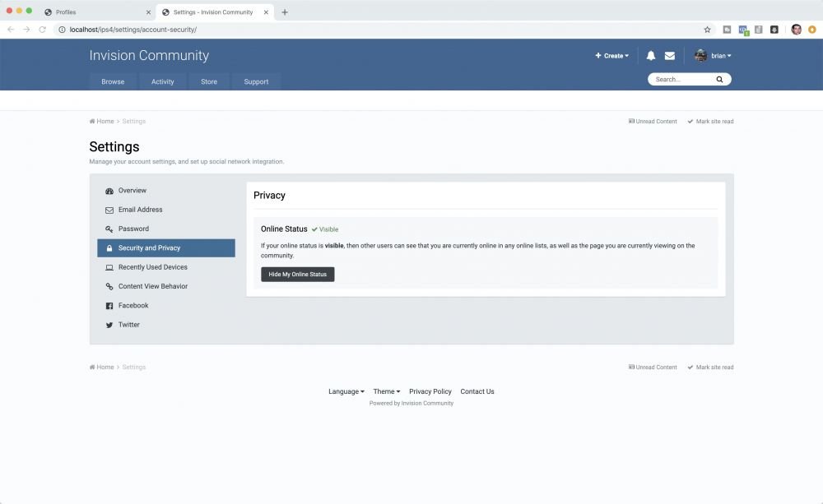Click the green Visible status label

(x=325, y=229)
